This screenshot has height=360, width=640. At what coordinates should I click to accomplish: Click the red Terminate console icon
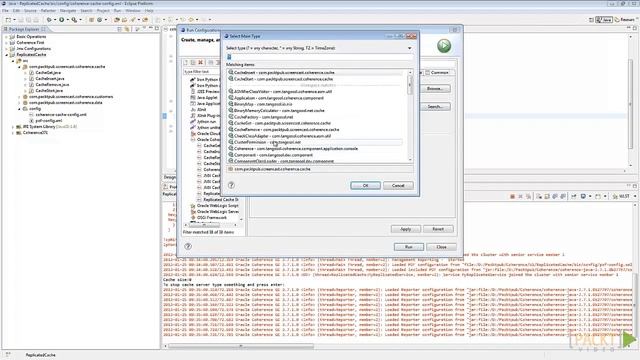512,196
